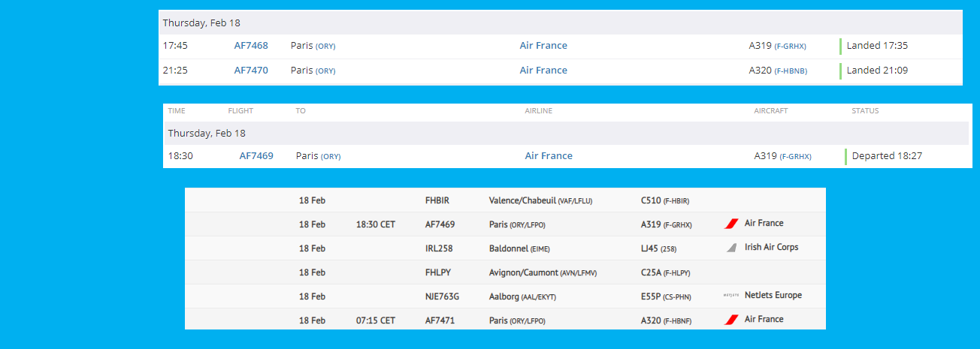
Task: Click NetJets Europe airline name
Action: [x=773, y=296]
